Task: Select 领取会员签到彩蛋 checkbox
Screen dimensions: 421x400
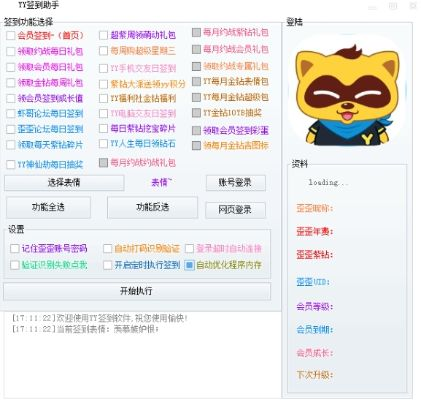Action: point(196,130)
